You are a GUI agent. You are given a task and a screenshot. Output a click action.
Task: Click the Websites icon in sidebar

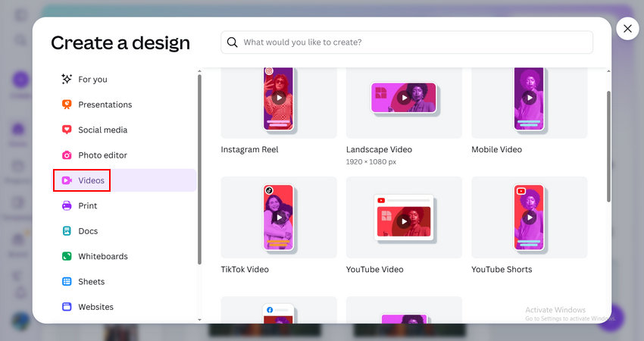pos(67,307)
